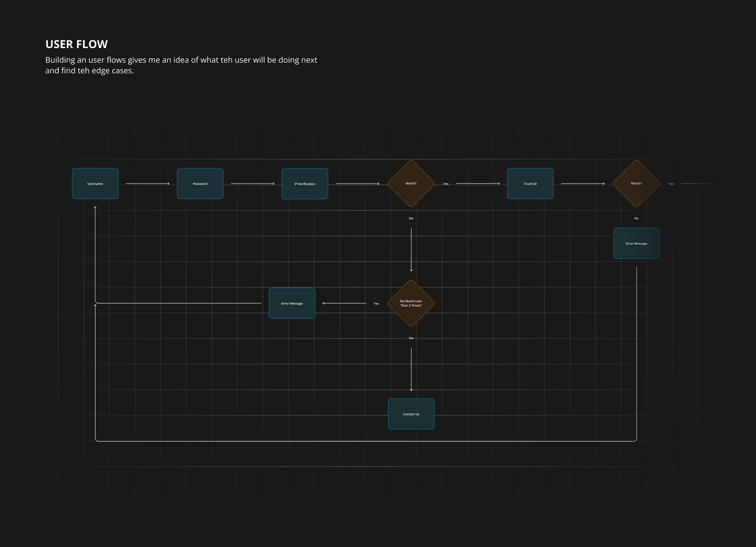
Task: Click the IP Verification box
Action: pos(305,184)
